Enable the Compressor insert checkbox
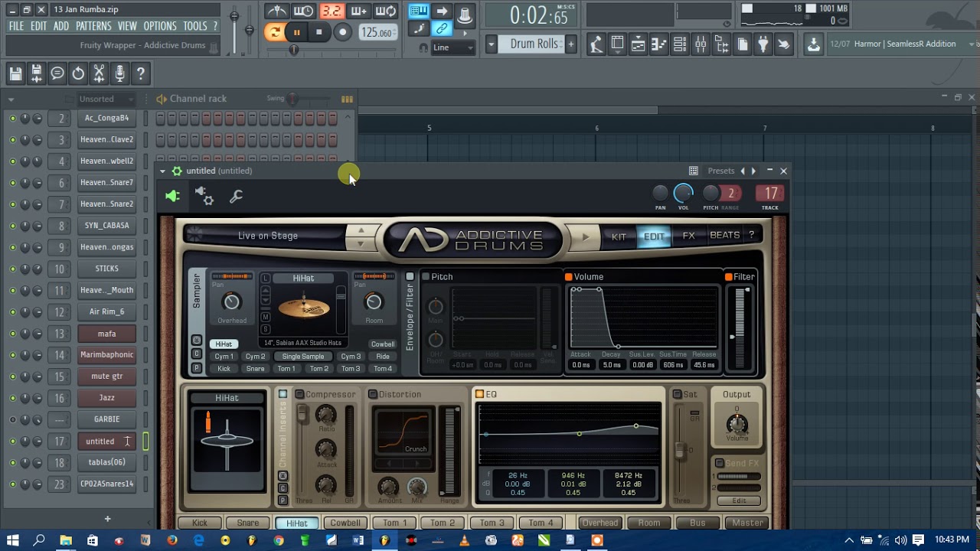 [299, 395]
